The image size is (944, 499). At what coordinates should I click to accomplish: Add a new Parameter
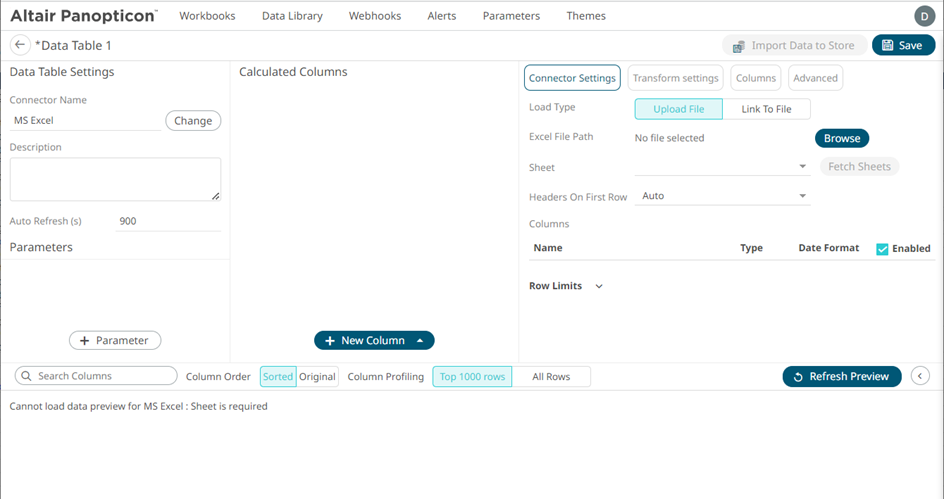point(115,341)
